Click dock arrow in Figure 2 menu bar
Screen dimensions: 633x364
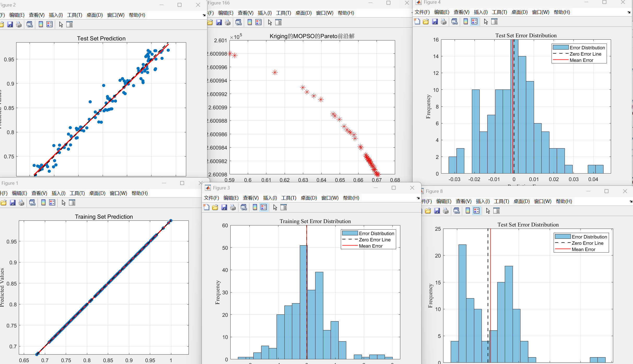(204, 15)
